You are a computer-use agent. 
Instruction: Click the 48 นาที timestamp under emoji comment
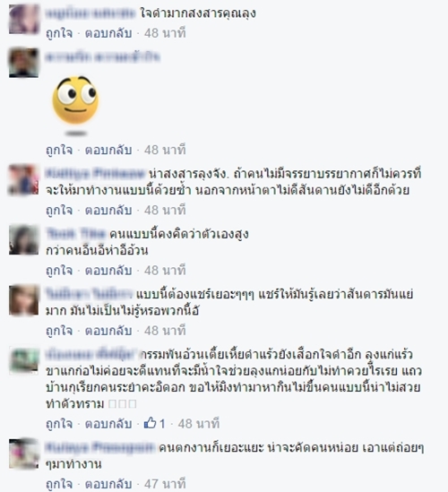click(165, 150)
